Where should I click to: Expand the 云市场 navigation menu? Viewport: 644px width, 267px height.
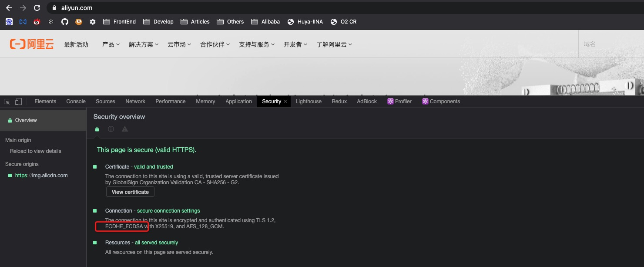pos(179,44)
